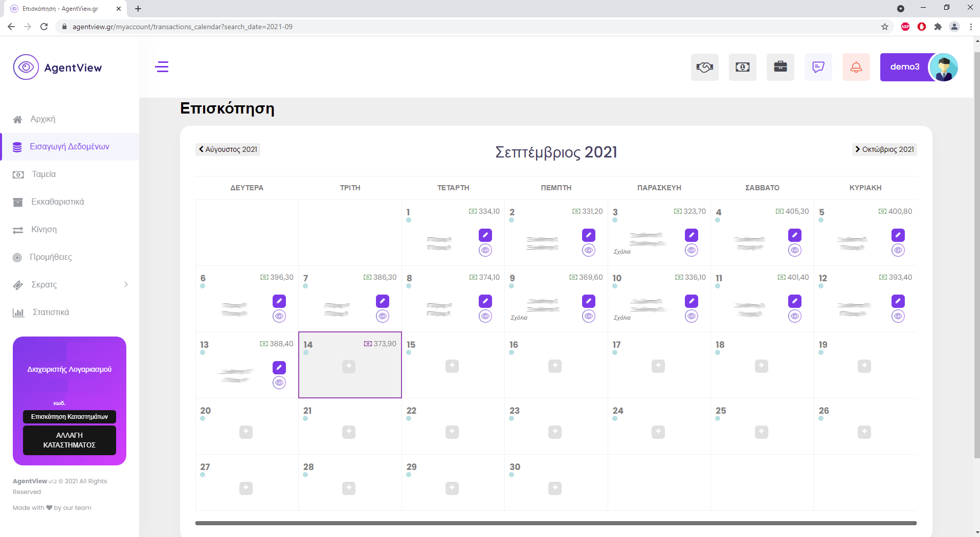Show entry via eye icon on day 10

[x=691, y=317]
